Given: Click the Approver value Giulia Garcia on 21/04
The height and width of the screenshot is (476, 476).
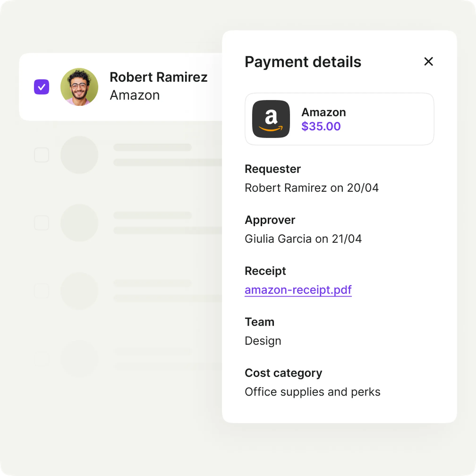Looking at the screenshot, I should [x=303, y=239].
